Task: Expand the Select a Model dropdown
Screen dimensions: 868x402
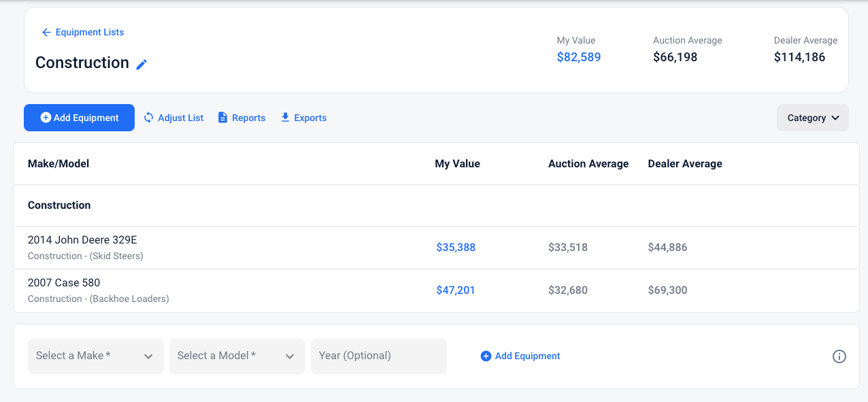Action: 237,356
